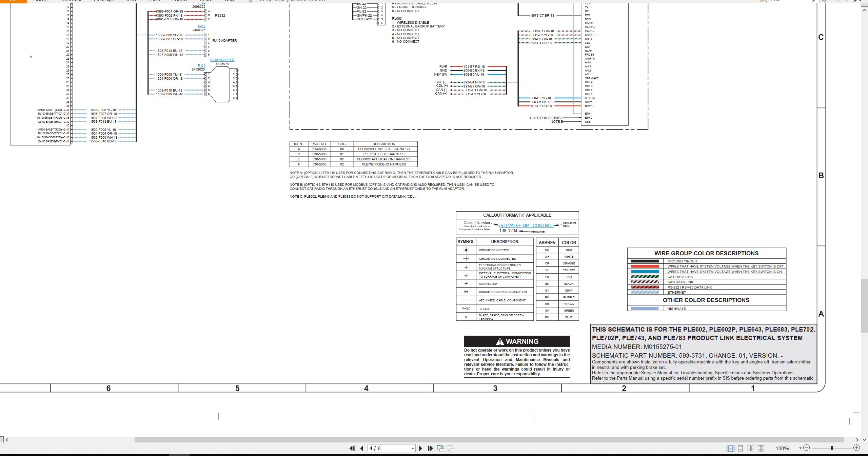This screenshot has width=868, height=456.
Task: Switch to Continuous Facing view
Action: pos(761,448)
